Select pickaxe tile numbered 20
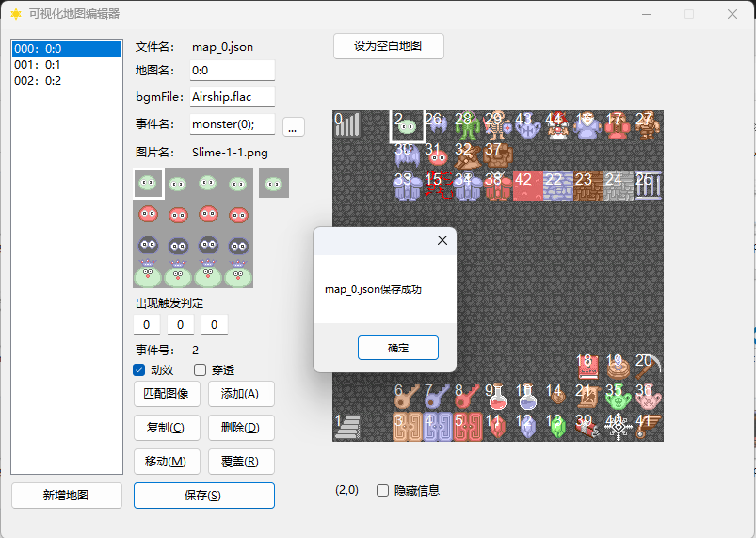The width and height of the screenshot is (756, 538). 649,367
